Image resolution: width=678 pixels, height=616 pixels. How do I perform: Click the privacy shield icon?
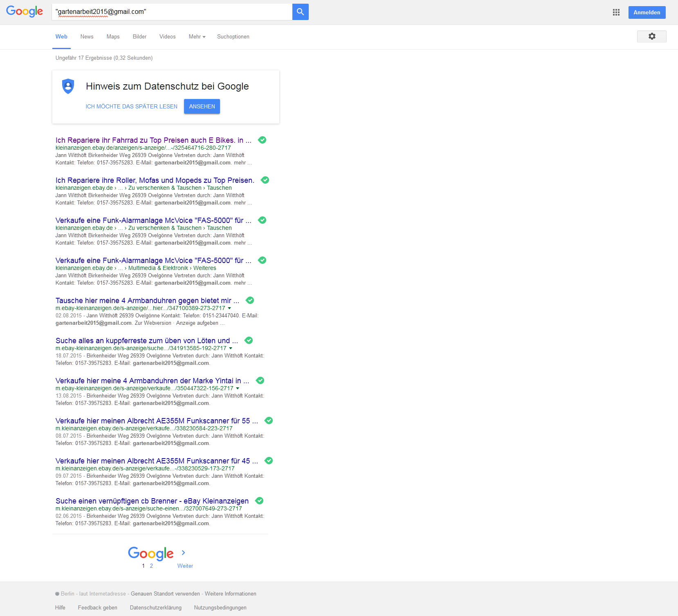(x=68, y=86)
